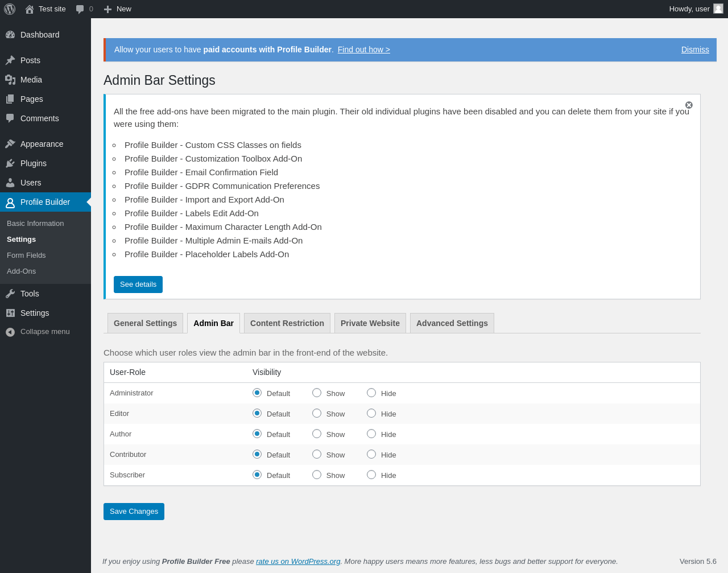Select Hide for Author role
Viewport: 728px width, 573px height.
[x=371, y=434]
